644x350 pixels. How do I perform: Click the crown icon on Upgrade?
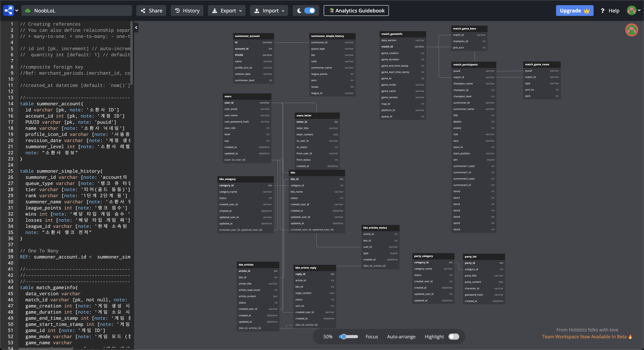click(x=586, y=11)
